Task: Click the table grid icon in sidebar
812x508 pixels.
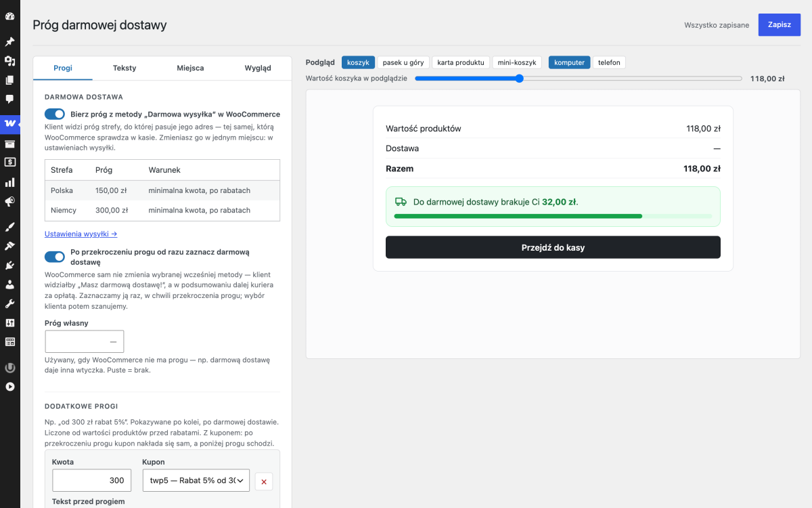Action: (x=9, y=342)
